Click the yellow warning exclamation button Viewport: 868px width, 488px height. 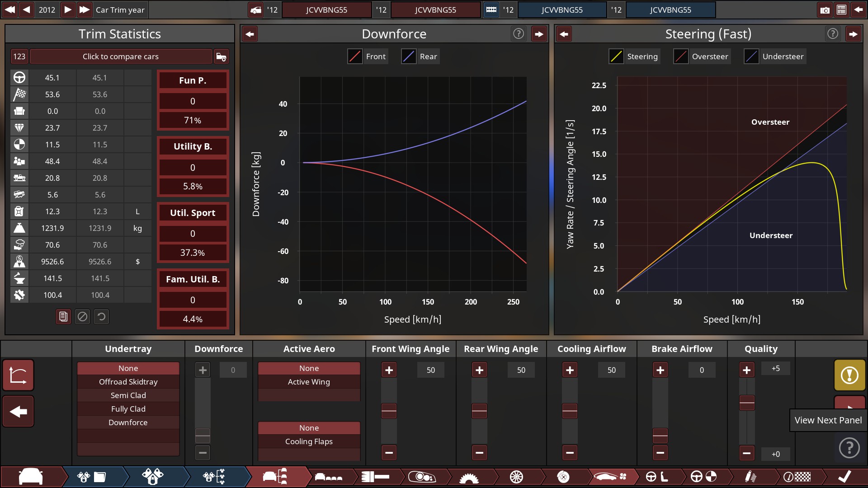coord(849,375)
